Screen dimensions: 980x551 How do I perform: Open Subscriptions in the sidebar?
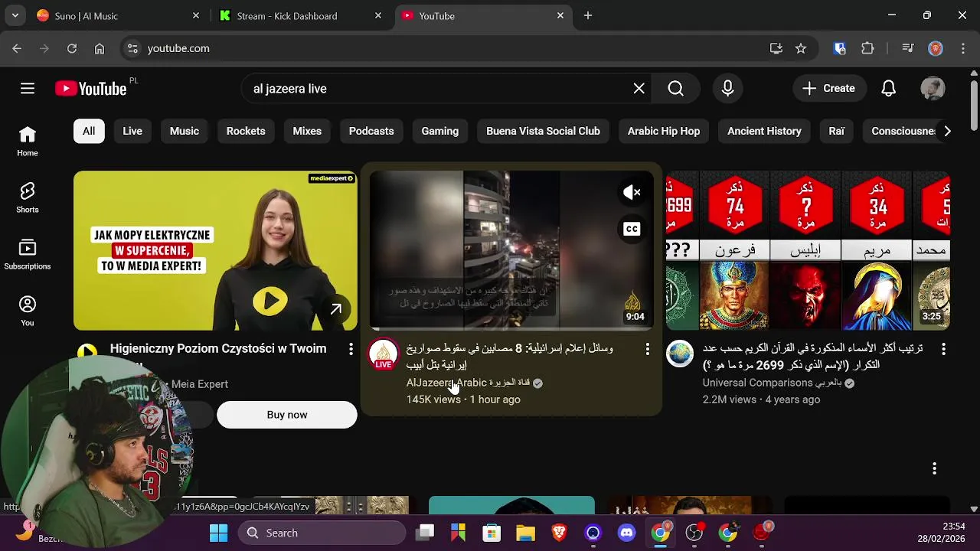point(28,255)
